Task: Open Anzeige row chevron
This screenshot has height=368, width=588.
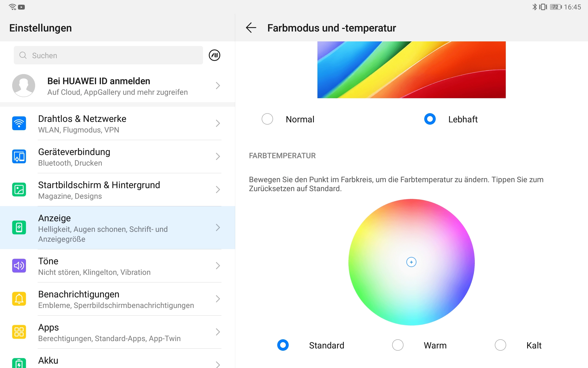Action: tap(218, 227)
